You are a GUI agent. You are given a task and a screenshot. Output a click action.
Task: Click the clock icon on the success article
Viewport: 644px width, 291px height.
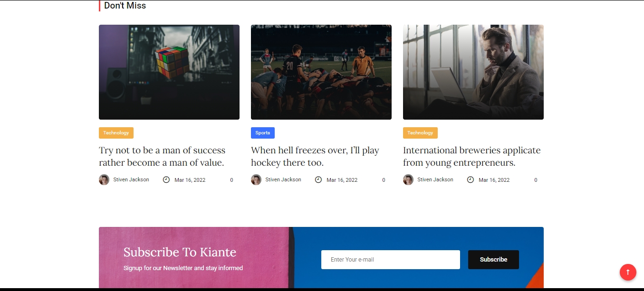(x=166, y=180)
